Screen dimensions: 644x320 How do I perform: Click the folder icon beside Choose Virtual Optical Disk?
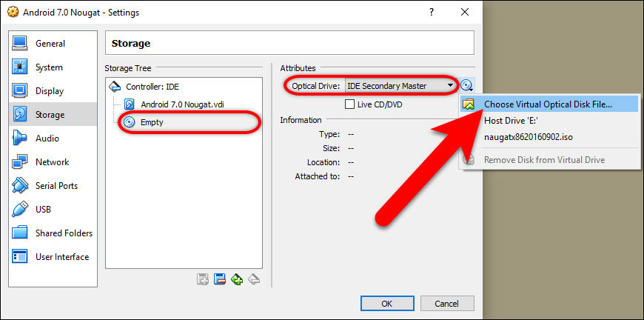[469, 104]
